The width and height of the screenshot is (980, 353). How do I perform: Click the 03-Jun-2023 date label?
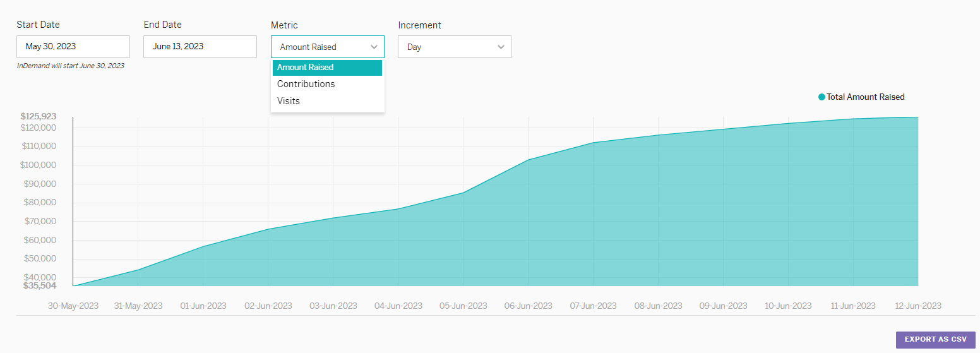click(333, 306)
